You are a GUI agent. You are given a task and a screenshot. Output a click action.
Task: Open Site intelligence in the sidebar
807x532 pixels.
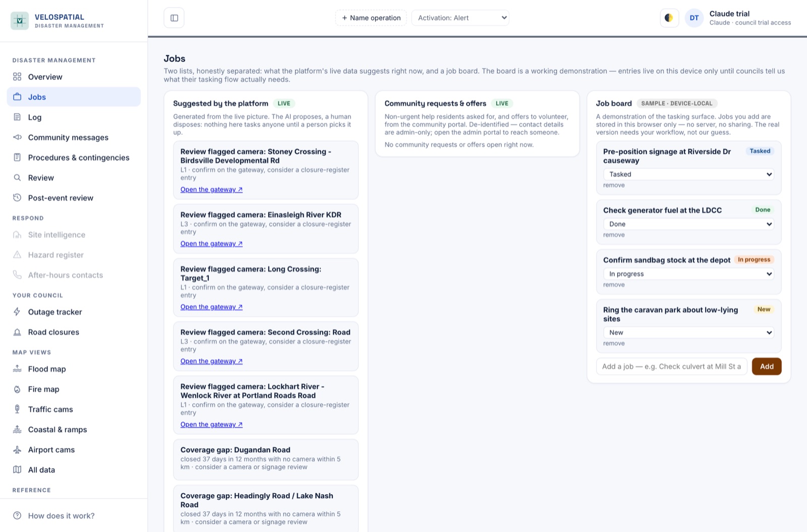[74, 234]
